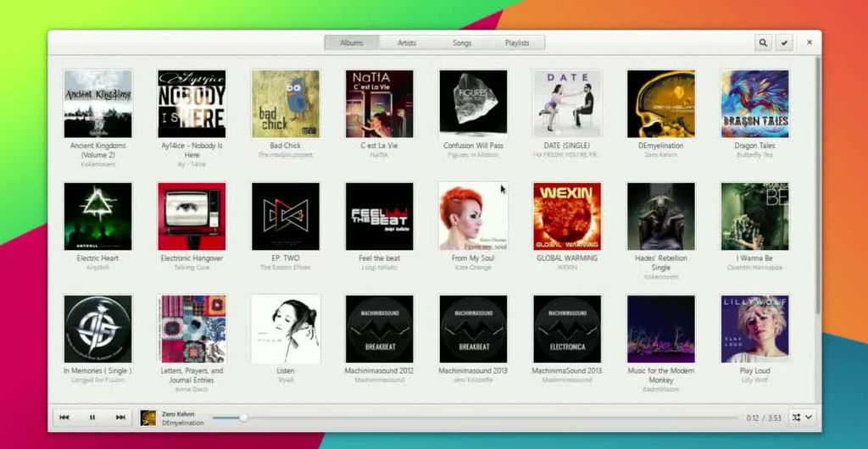Image resolution: width=868 pixels, height=449 pixels.
Task: Open the shuffle and repeat dropdown
Action: coord(802,418)
